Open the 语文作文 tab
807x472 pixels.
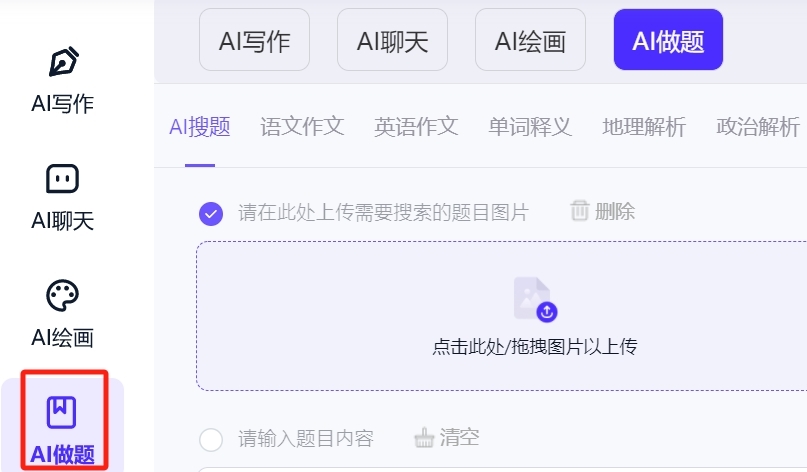302,127
